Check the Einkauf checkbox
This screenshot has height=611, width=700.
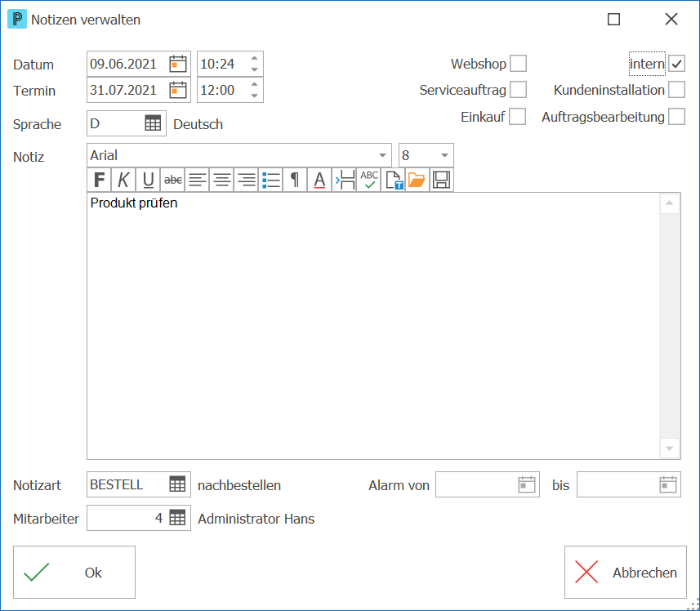point(517,117)
